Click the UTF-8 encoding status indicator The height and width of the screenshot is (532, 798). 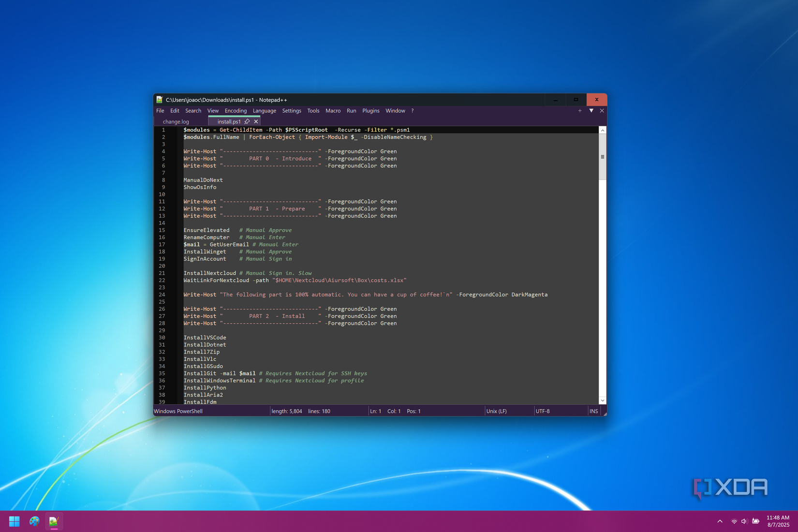543,411
